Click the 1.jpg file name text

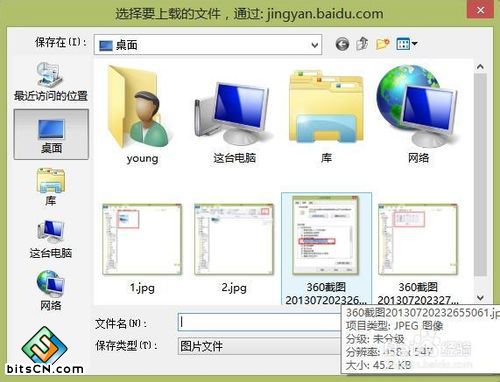pyautogui.click(x=142, y=287)
